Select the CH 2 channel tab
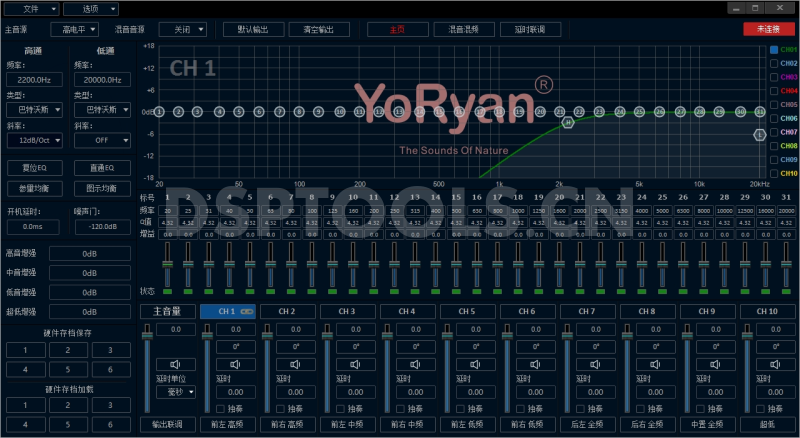 pos(287,311)
